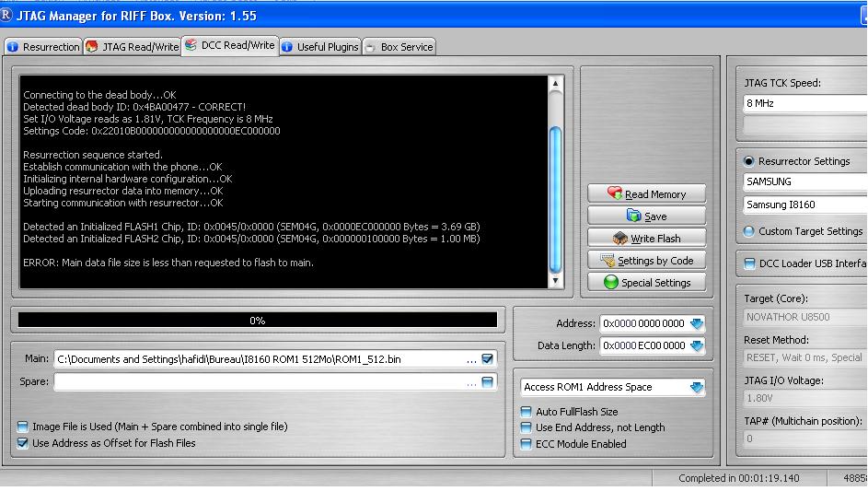The width and height of the screenshot is (868, 491).
Task: Click the Resurrection tab info icon
Action: (13, 47)
